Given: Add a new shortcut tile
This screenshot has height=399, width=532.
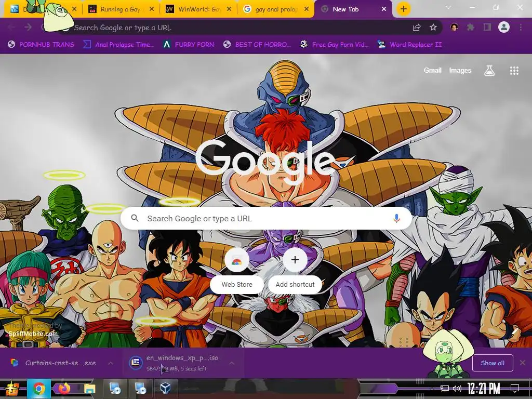Looking at the screenshot, I should point(295,271).
